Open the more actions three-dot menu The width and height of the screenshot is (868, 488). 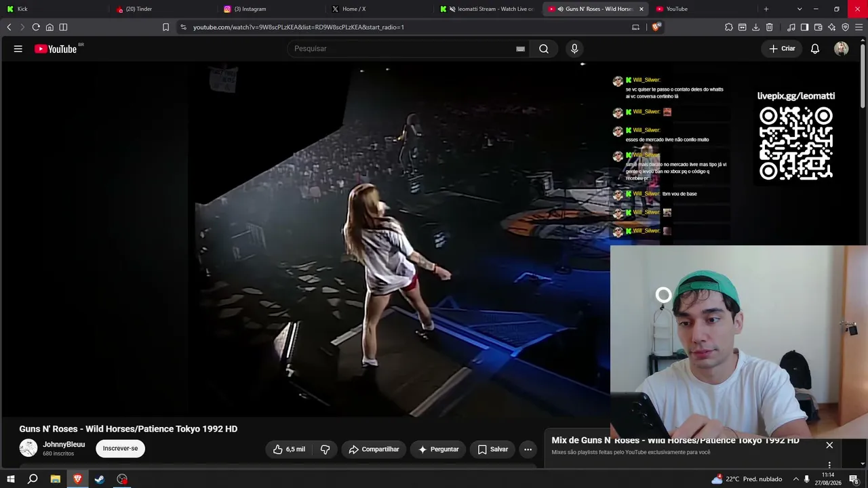pos(528,449)
